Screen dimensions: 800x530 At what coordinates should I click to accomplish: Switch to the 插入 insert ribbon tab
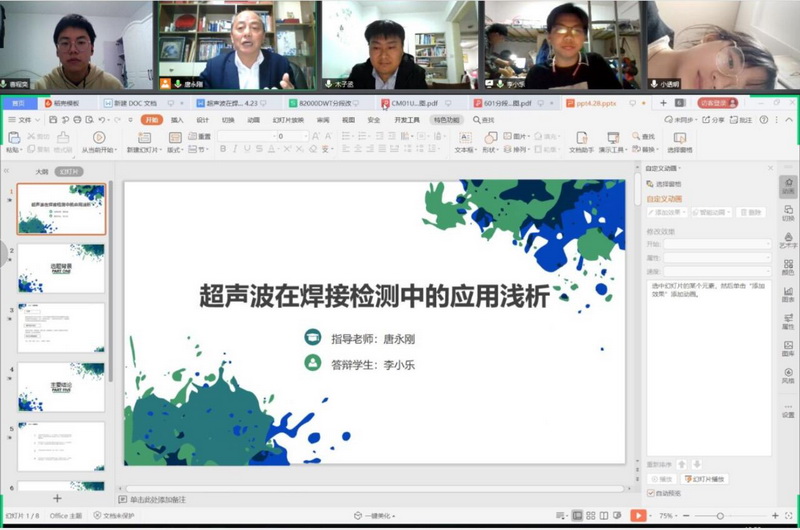[177, 120]
